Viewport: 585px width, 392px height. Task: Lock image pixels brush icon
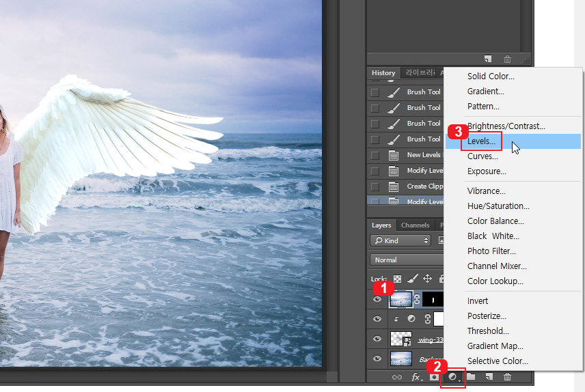412,278
